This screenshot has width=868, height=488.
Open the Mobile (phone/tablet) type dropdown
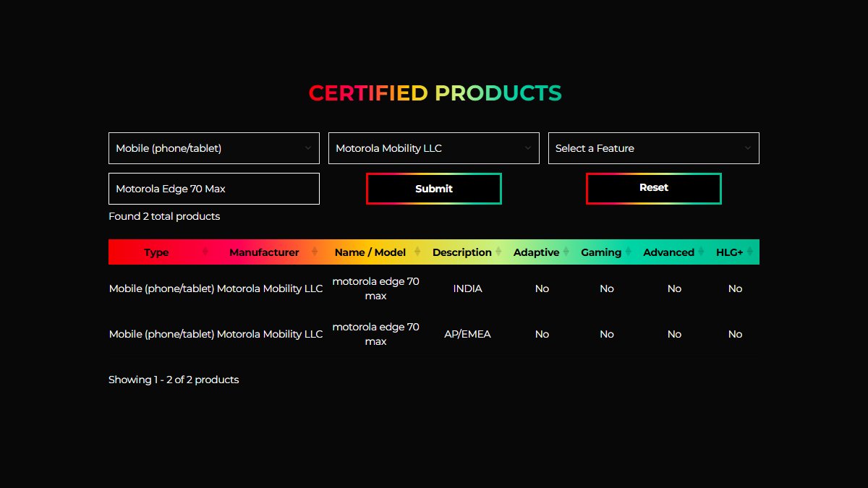(214, 148)
